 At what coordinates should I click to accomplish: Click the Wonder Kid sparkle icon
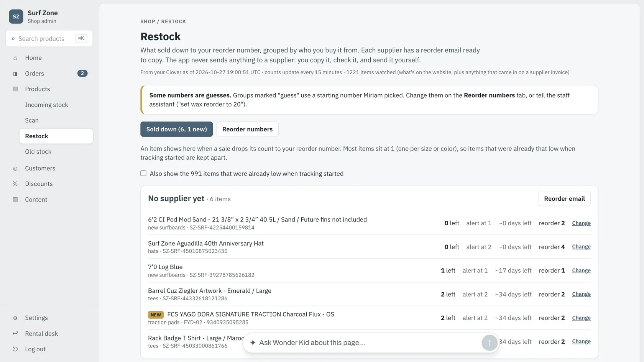(x=253, y=342)
